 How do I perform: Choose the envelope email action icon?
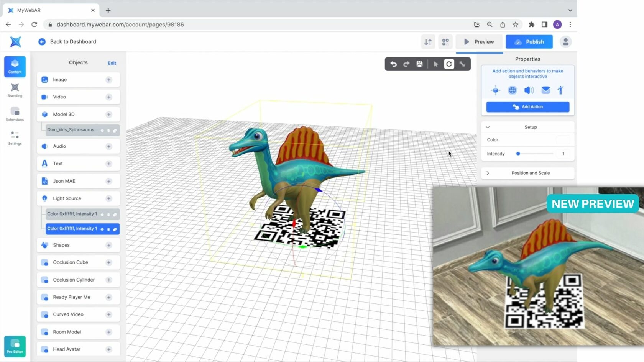[x=545, y=90]
